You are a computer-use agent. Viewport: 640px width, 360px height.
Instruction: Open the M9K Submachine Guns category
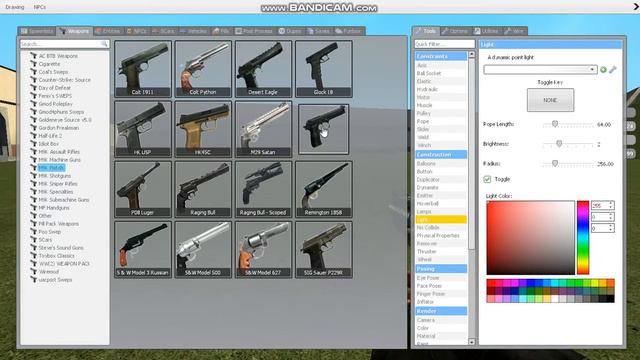coord(64,200)
